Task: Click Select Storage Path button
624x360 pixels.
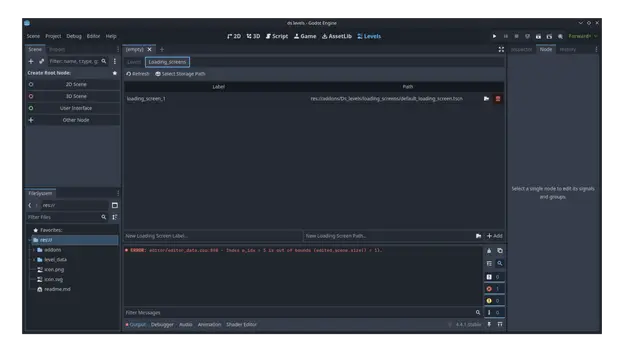Action: point(180,74)
